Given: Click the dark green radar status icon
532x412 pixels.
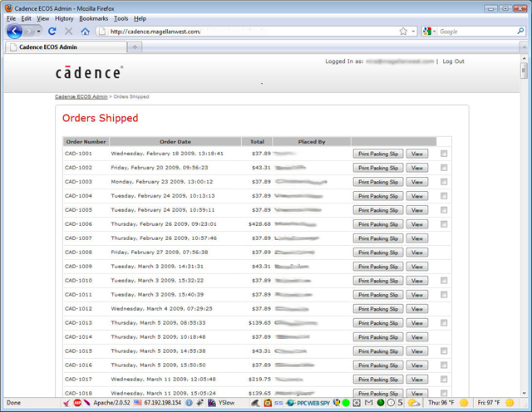Looking at the screenshot, I should (x=381, y=403).
